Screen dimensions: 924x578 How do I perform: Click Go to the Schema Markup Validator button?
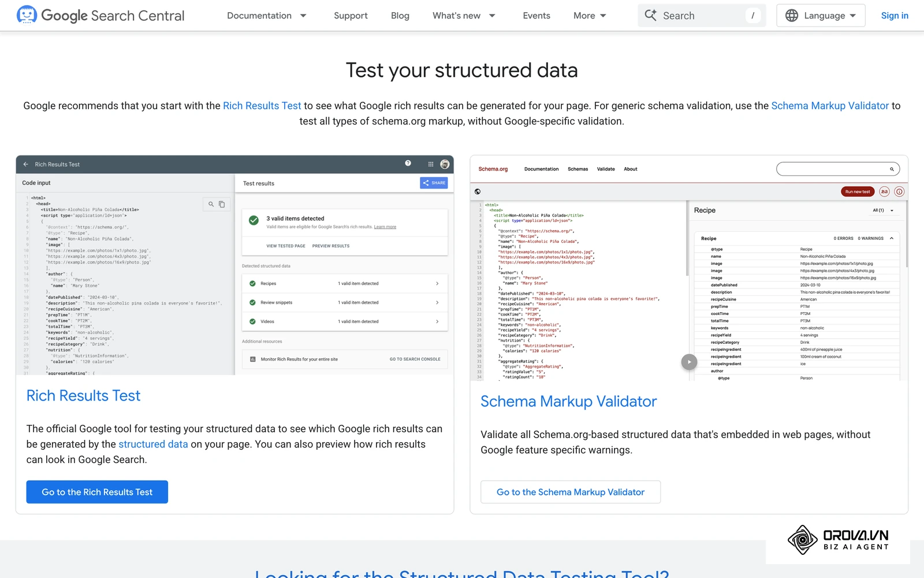pyautogui.click(x=571, y=492)
